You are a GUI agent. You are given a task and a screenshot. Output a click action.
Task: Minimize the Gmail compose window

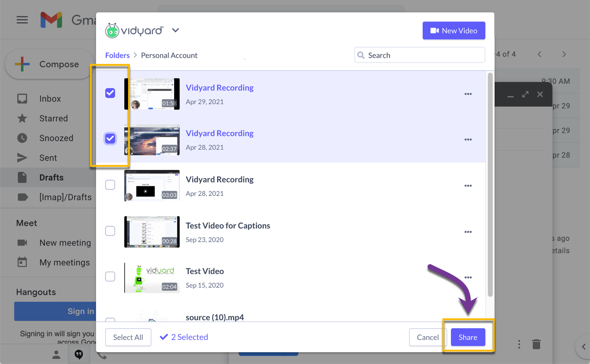pyautogui.click(x=510, y=96)
